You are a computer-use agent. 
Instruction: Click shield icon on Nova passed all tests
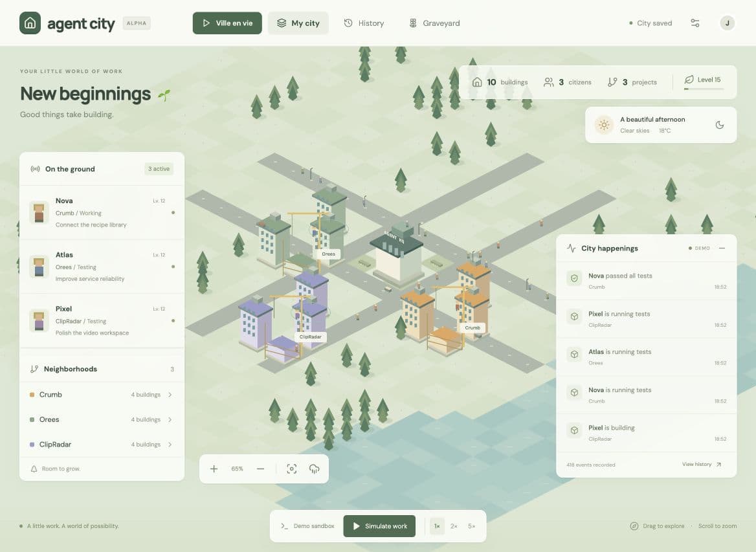tap(574, 279)
